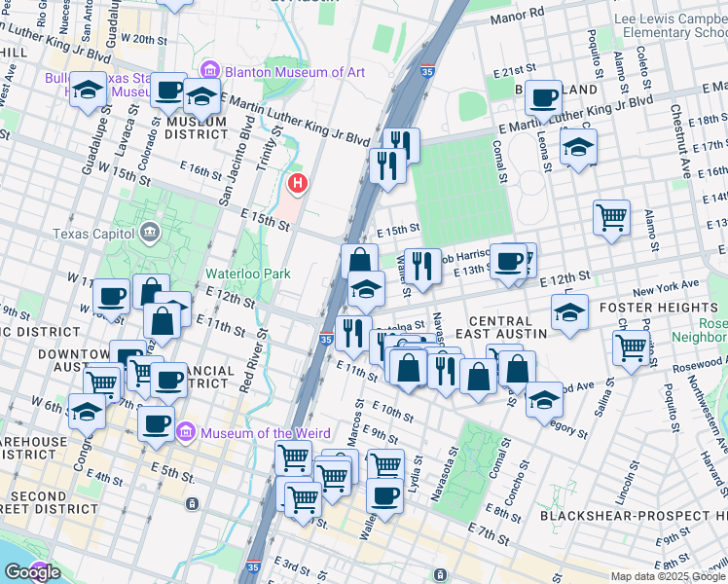Open shopping bag marker beside I-35 at E 15th
This screenshot has height=584, width=728.
tap(359, 261)
